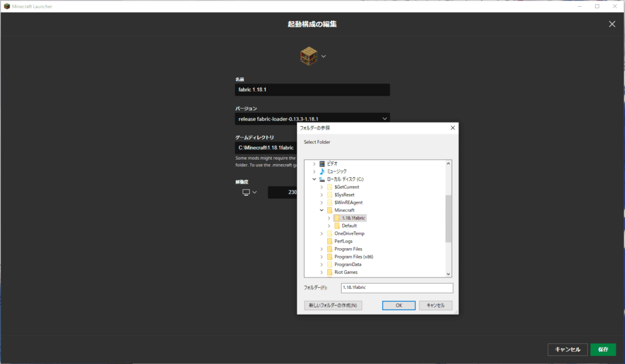
Task: Click OK in the folder browse dialog
Action: [x=399, y=305]
